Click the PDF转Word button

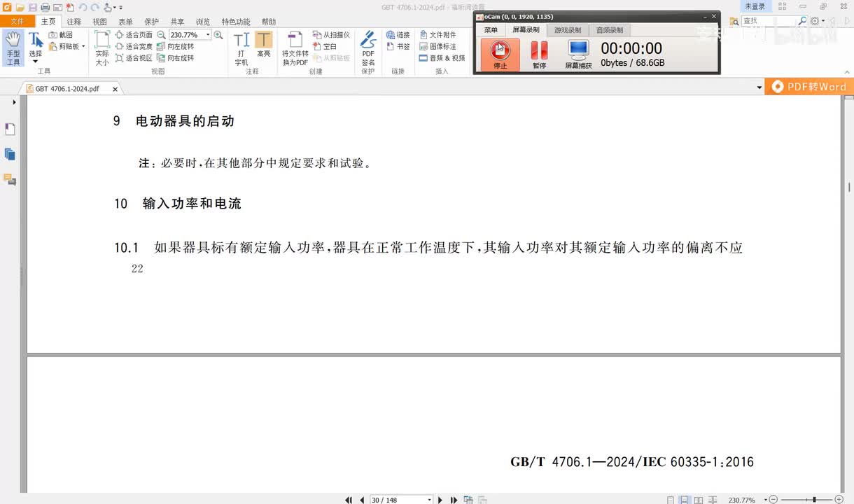809,87
